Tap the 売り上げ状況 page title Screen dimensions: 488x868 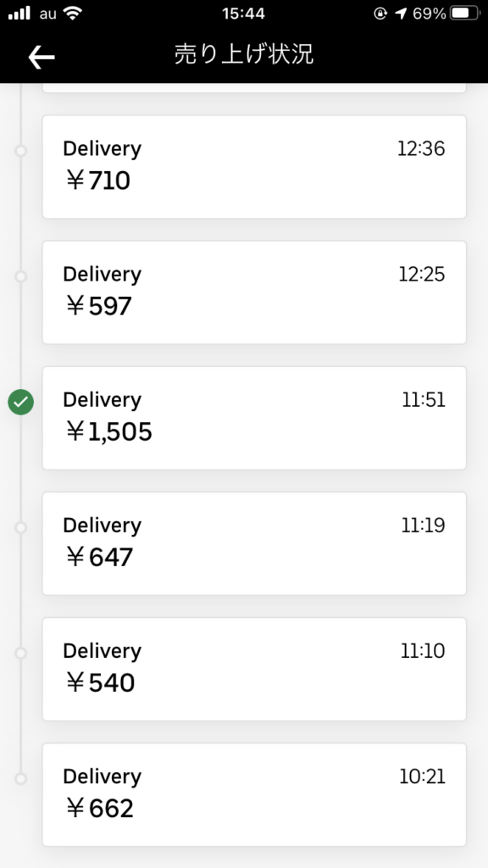point(244,55)
